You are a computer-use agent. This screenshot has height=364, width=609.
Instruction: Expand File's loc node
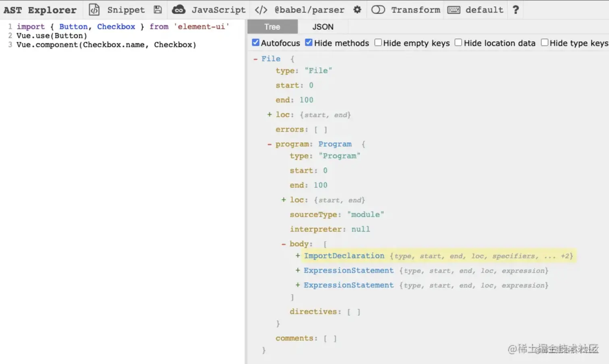tap(269, 115)
